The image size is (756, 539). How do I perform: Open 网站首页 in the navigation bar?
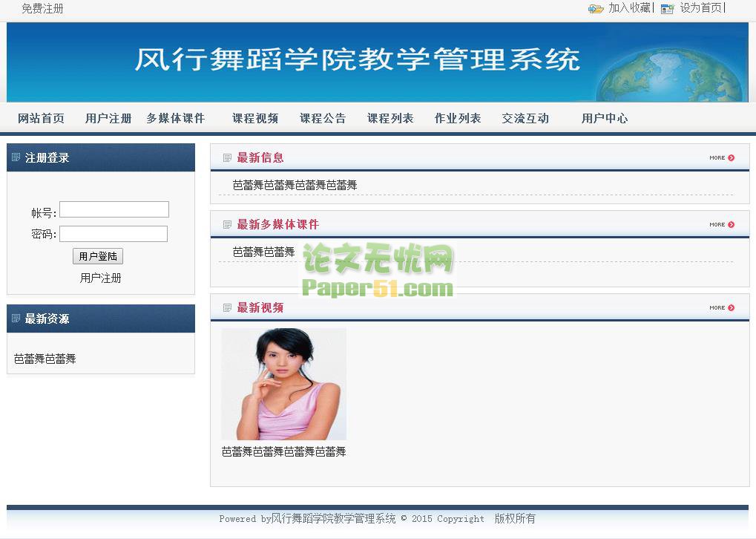click(41, 118)
